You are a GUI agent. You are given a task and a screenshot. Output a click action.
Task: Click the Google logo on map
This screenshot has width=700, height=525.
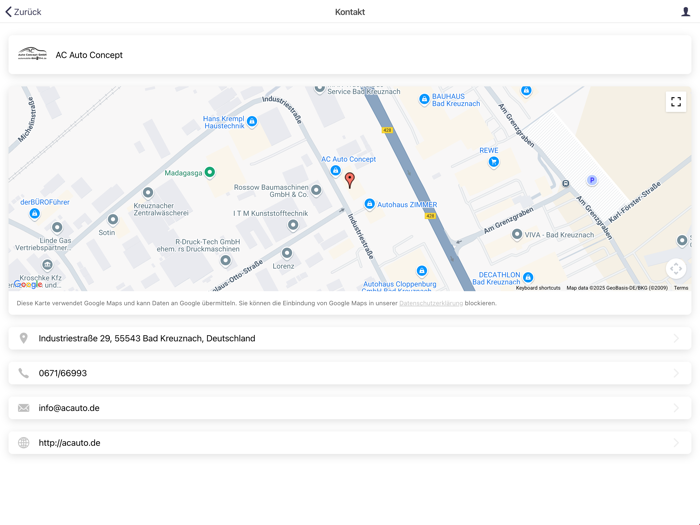click(28, 284)
